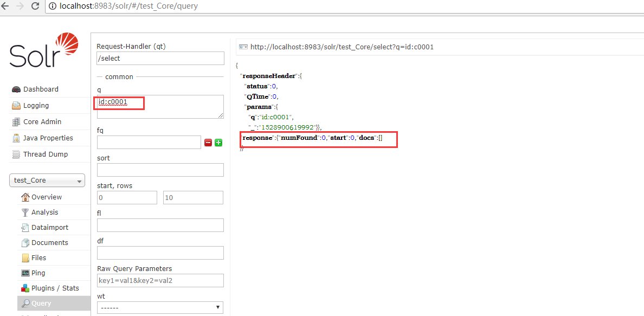Open the Documents screen
The image size is (644, 316).
coord(50,243)
